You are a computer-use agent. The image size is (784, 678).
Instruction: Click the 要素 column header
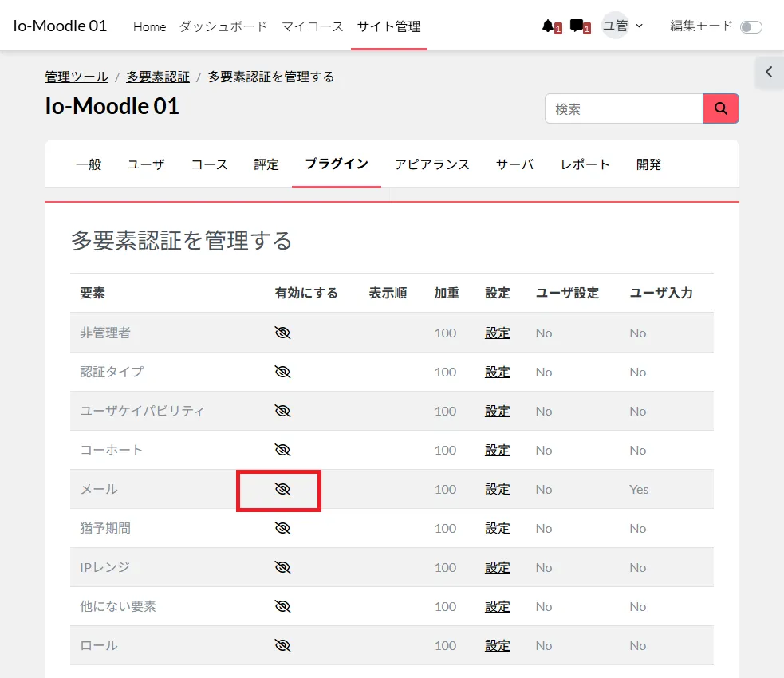pos(93,293)
